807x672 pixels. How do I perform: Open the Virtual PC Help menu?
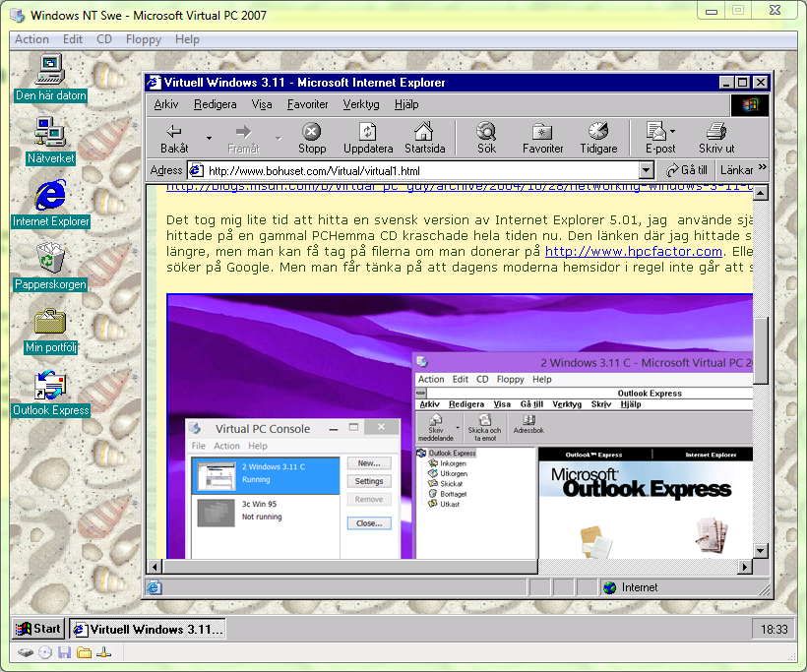187,39
